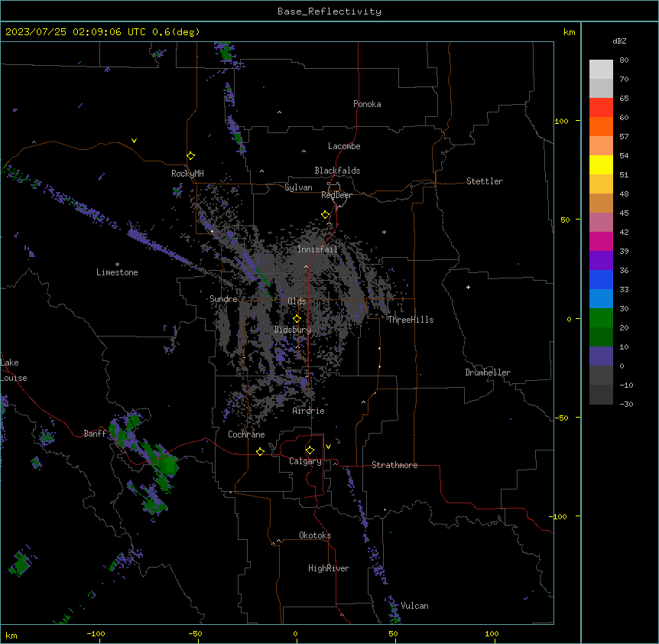This screenshot has width=659, height=644.
Task: Select the violet purple swatch on the dBZ legend
Action: tap(601, 261)
